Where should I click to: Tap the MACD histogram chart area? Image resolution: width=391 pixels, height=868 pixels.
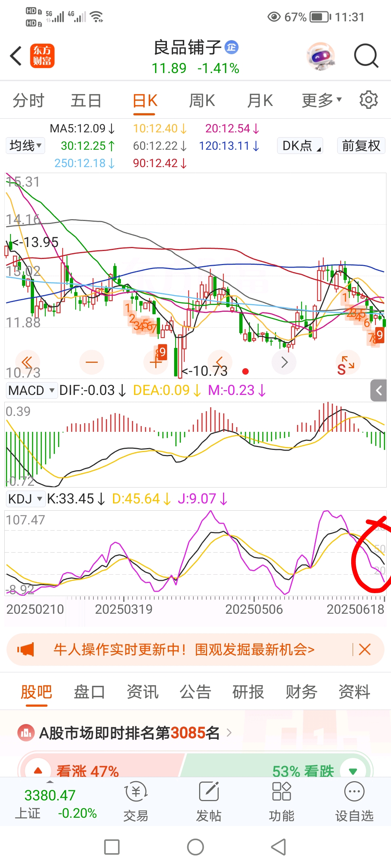point(195,444)
